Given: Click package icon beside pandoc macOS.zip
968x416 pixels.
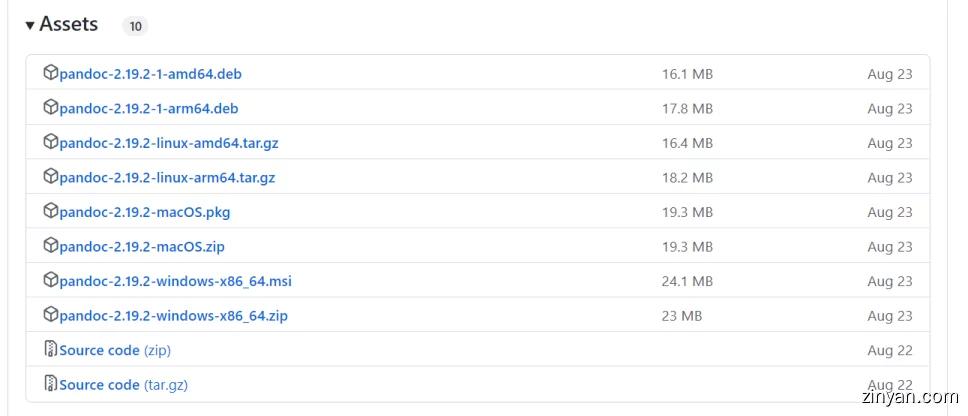Looking at the screenshot, I should [x=51, y=245].
